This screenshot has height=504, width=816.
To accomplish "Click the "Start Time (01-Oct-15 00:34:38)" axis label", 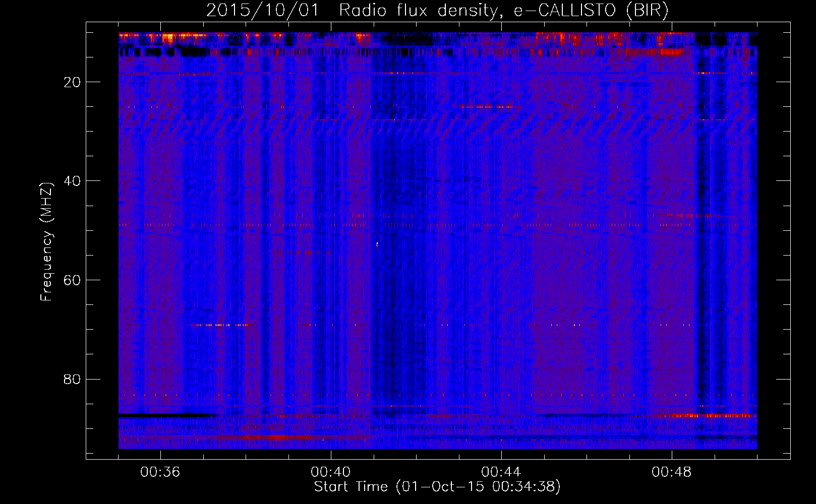I will (437, 487).
